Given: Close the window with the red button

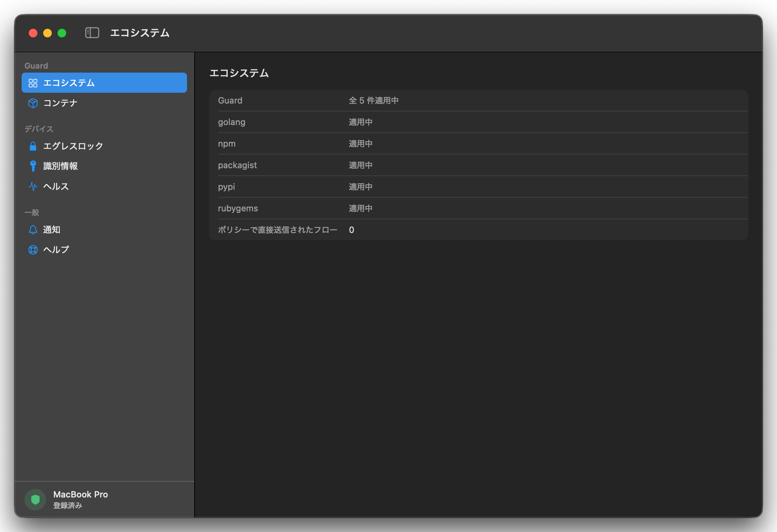Looking at the screenshot, I should coord(33,33).
